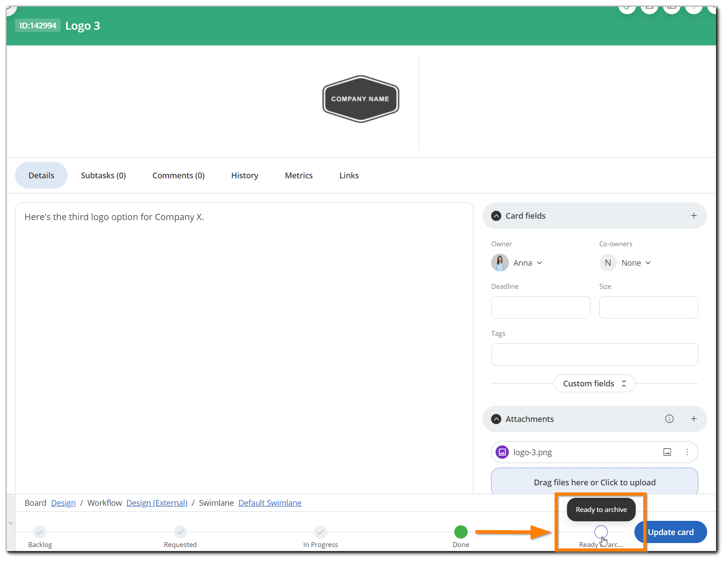Image resolution: width=728 pixels, height=563 pixels.
Task: Open the three-dot menu for logo-3.png
Action: (687, 452)
